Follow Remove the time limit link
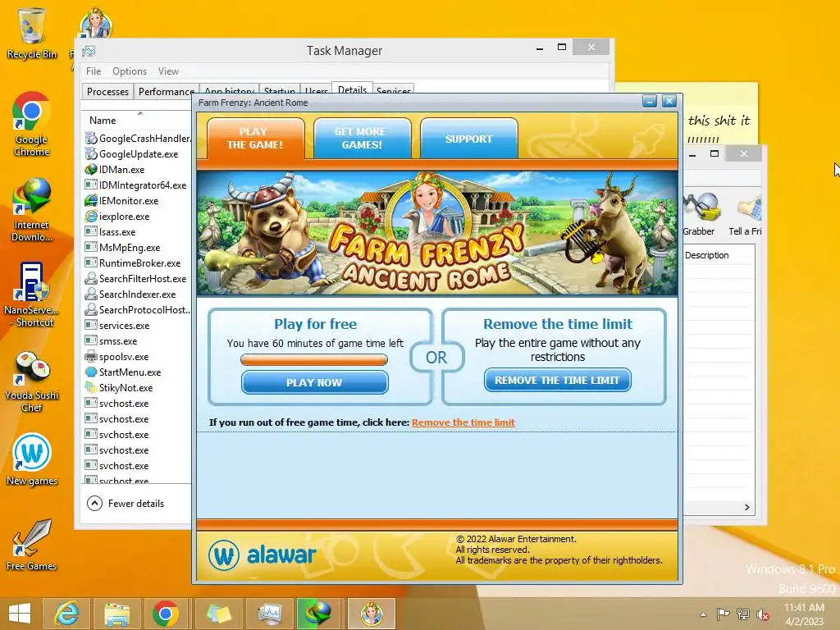The width and height of the screenshot is (840, 630). coord(463,422)
